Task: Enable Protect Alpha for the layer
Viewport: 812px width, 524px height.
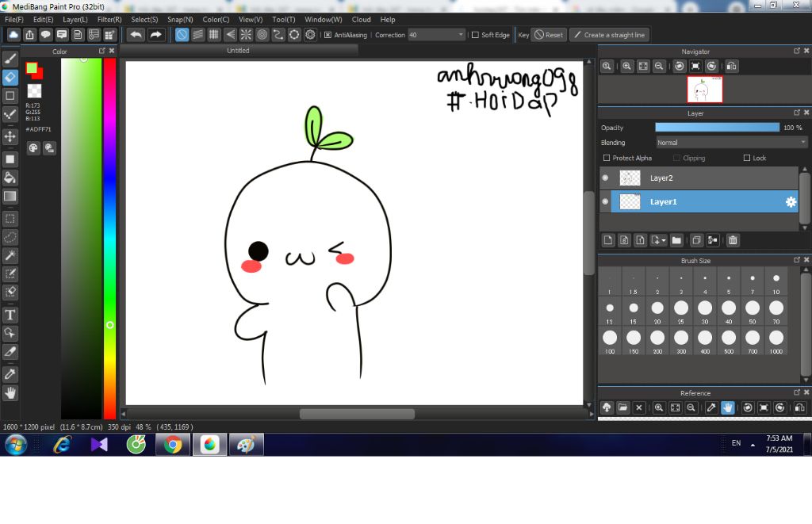Action: (x=607, y=158)
